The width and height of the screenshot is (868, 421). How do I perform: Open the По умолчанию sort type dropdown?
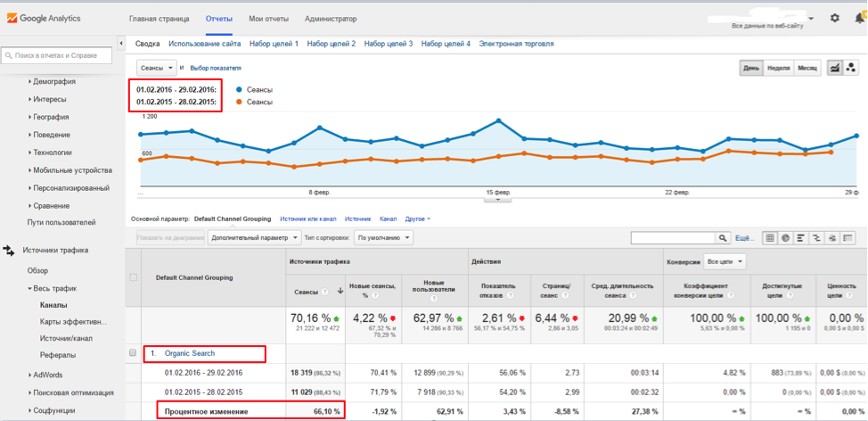pyautogui.click(x=383, y=237)
